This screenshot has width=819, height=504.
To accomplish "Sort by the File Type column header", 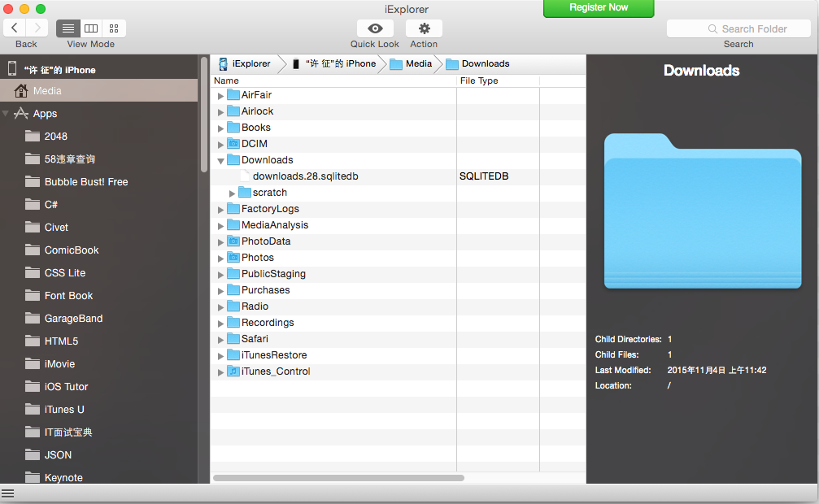I will (498, 80).
